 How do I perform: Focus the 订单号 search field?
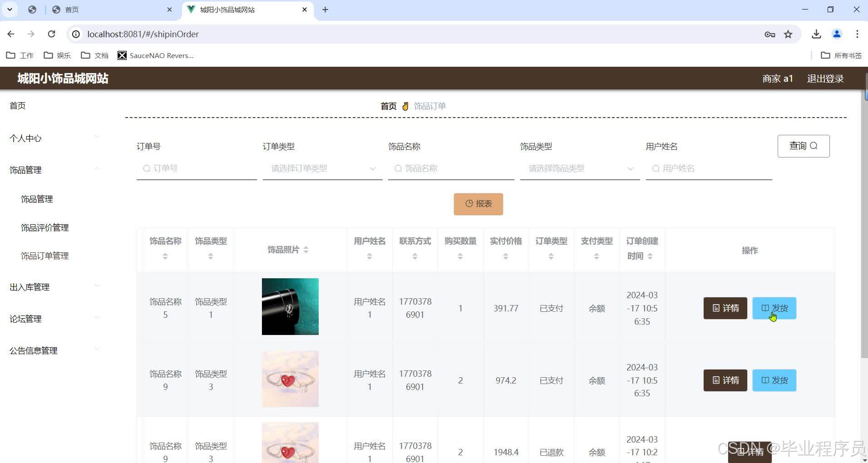point(197,168)
